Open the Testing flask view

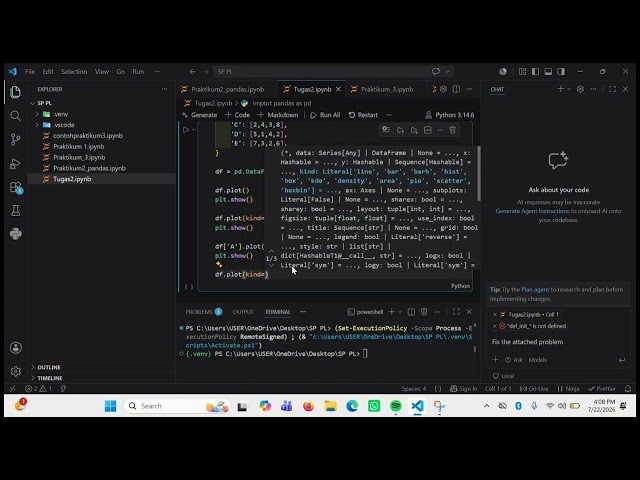[x=16, y=211]
